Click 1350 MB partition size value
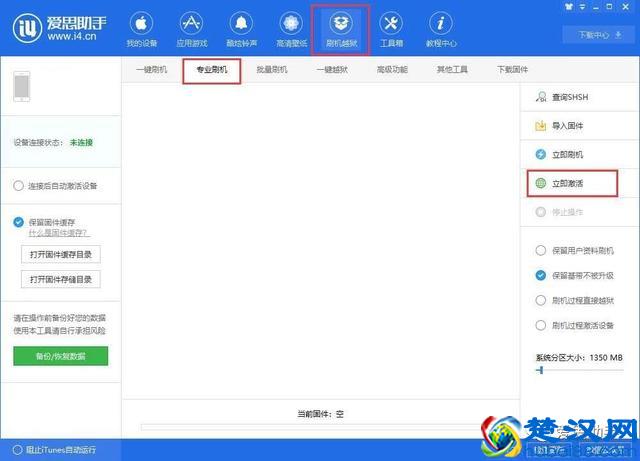This screenshot has width=640, height=461. click(606, 357)
